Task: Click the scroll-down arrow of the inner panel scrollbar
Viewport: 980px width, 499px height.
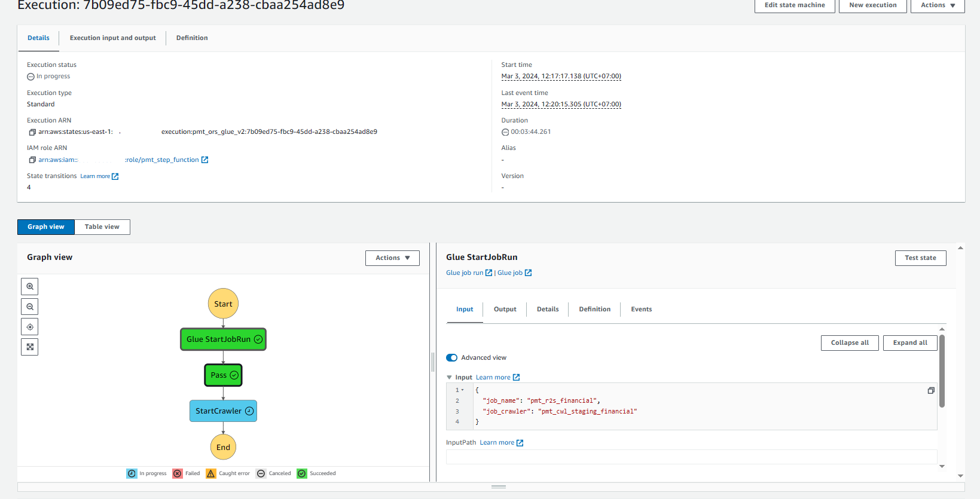Action: (942, 467)
